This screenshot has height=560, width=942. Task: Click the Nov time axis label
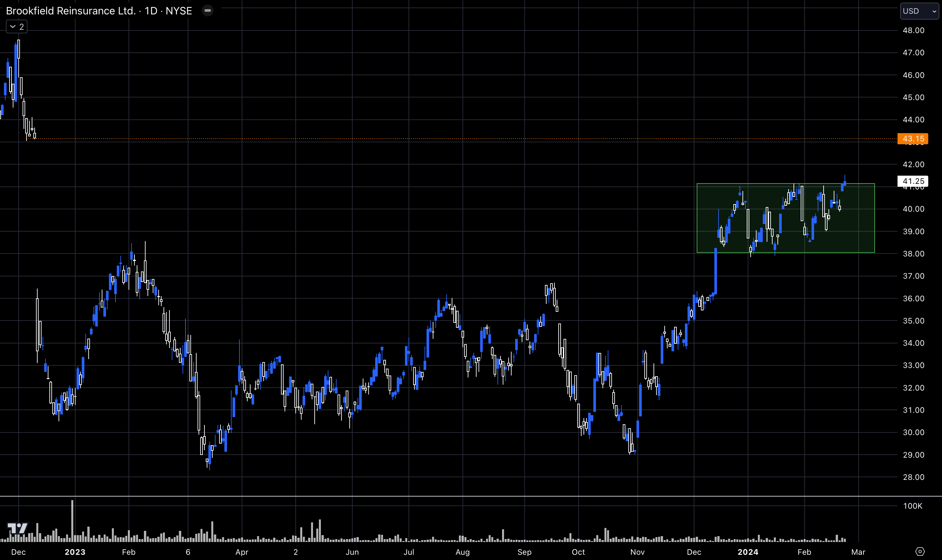[x=637, y=552]
